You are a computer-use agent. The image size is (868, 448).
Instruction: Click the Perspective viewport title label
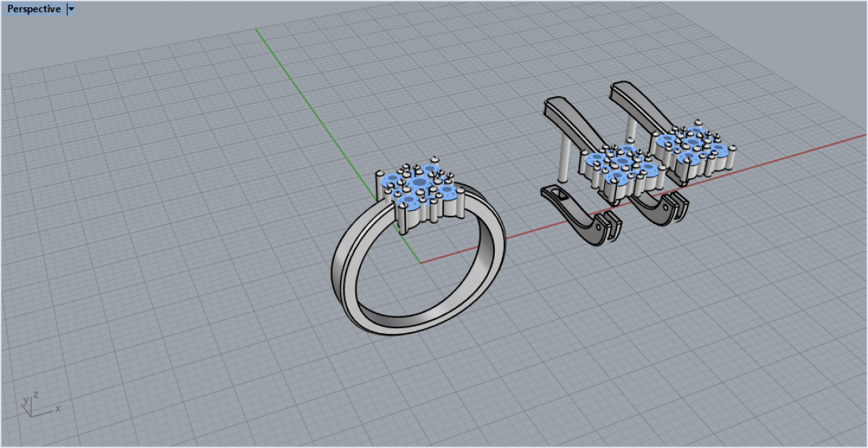34,9
